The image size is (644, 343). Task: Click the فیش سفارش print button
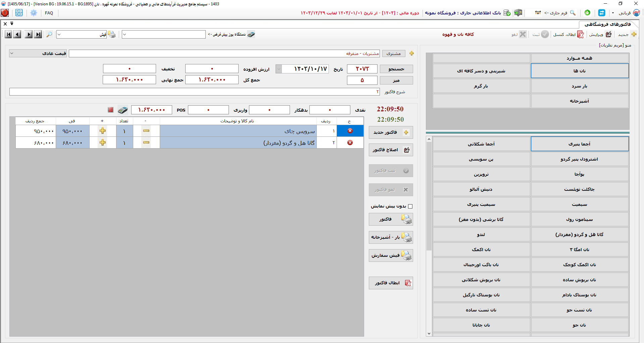coord(391,255)
